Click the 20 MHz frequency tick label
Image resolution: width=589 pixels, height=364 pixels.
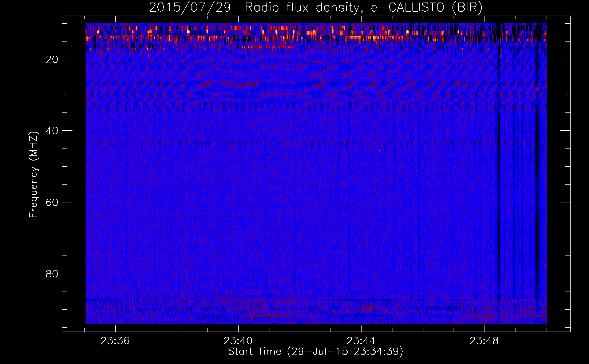pos(52,59)
